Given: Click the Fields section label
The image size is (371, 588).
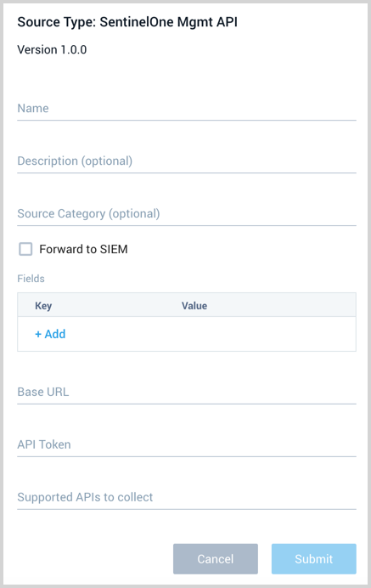Looking at the screenshot, I should click(x=31, y=278).
